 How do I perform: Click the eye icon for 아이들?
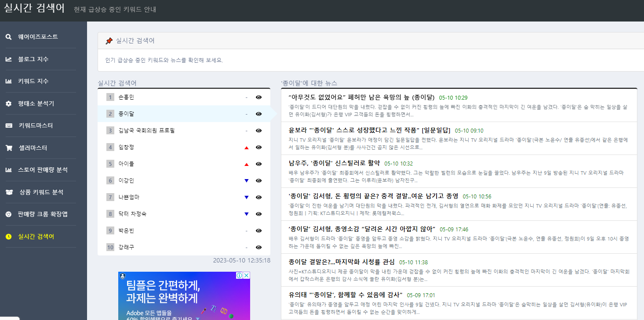tap(259, 164)
